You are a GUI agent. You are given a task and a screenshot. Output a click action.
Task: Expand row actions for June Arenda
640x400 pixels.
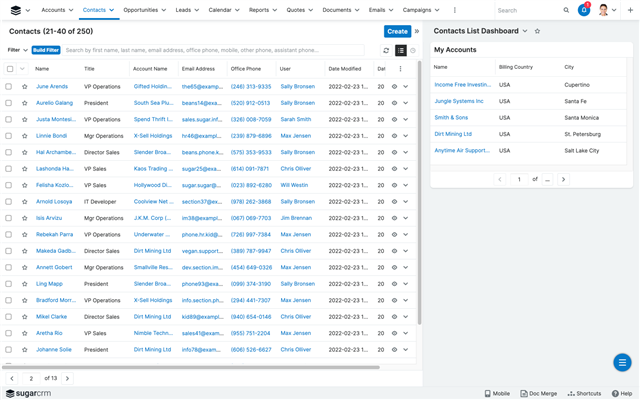click(x=406, y=87)
